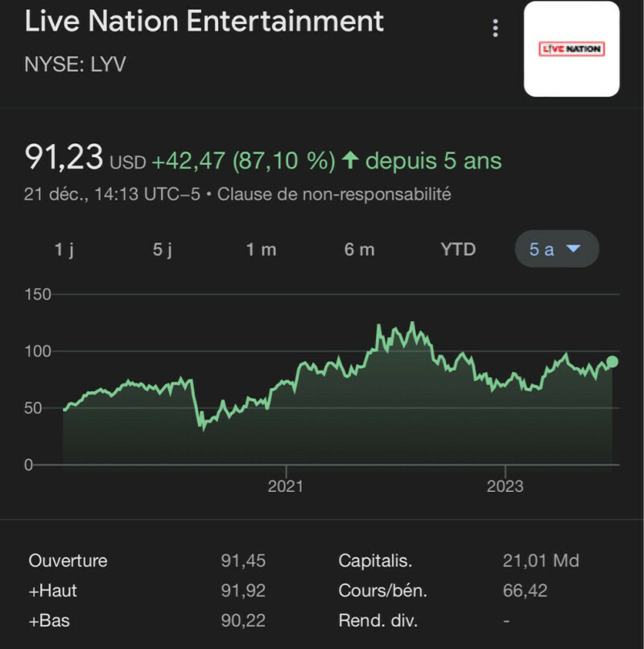Switch chart to 1 m range
This screenshot has height=649, width=644.
click(261, 250)
